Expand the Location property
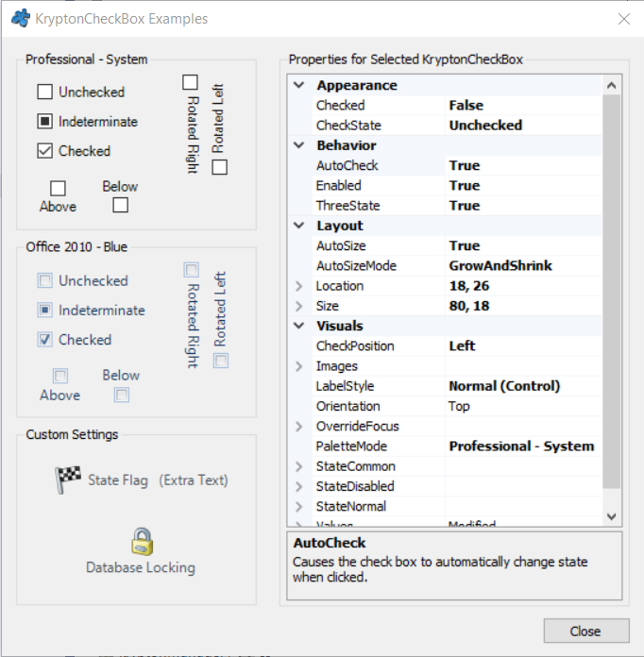The image size is (644, 657). pyautogui.click(x=299, y=286)
